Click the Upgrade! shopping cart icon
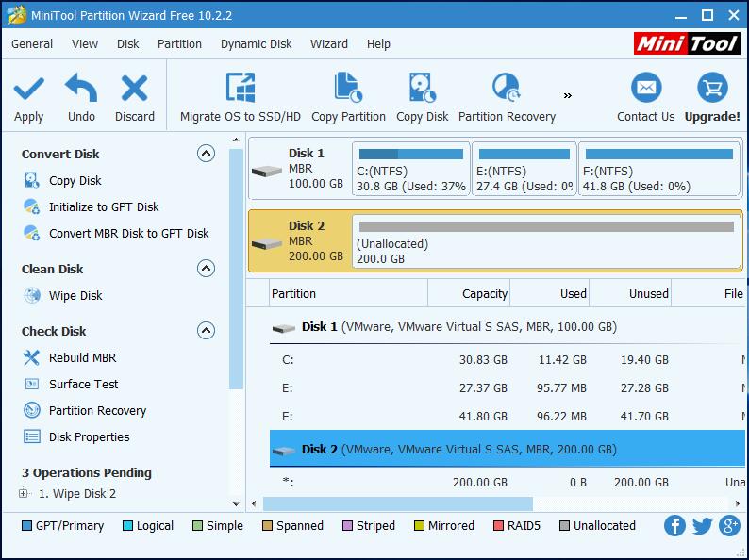 pyautogui.click(x=712, y=88)
